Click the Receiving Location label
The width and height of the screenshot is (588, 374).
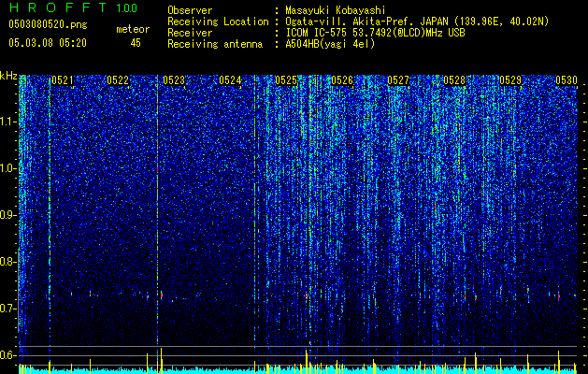pos(218,22)
